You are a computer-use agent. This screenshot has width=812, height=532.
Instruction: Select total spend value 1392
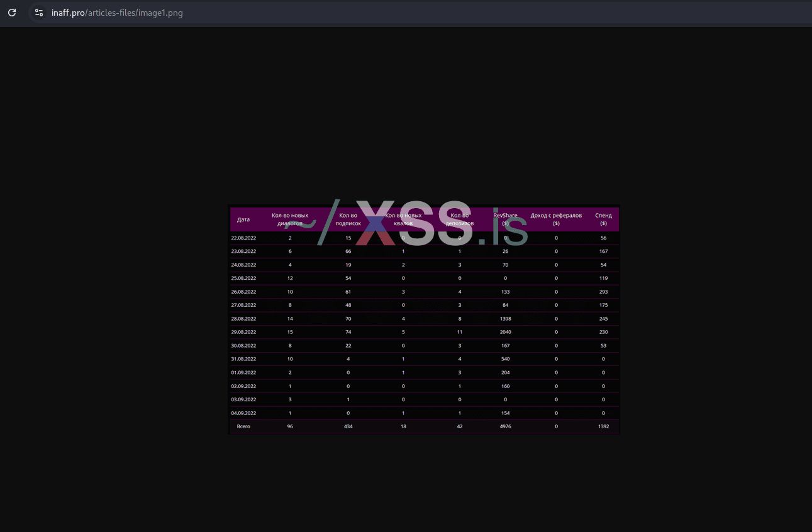coord(603,427)
